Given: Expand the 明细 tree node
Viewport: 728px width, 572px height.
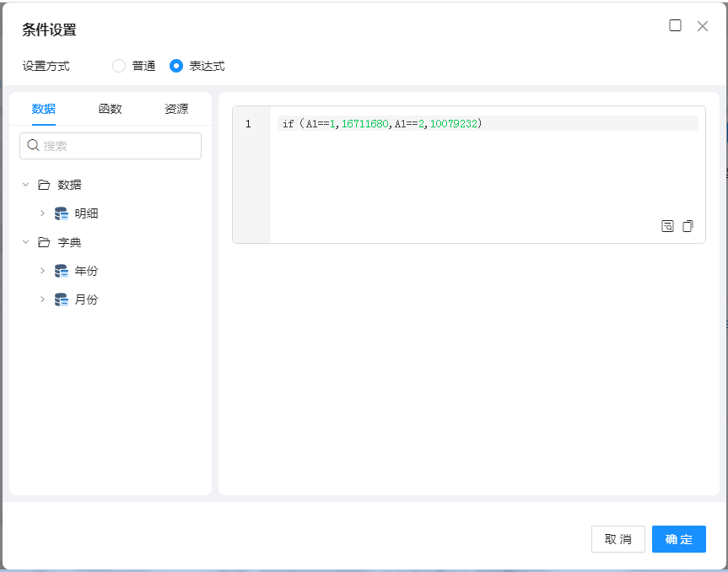Looking at the screenshot, I should pyautogui.click(x=42, y=213).
